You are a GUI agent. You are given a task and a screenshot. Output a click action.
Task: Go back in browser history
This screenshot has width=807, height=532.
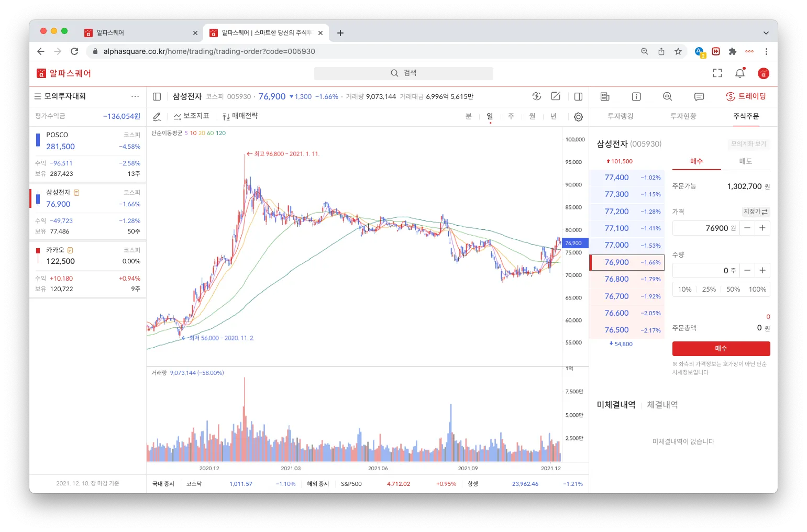[41, 51]
